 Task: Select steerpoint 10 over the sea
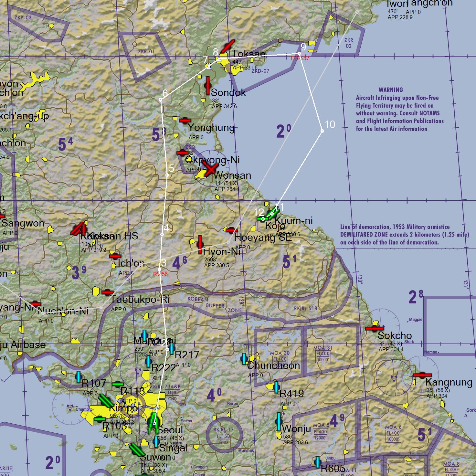(322, 131)
